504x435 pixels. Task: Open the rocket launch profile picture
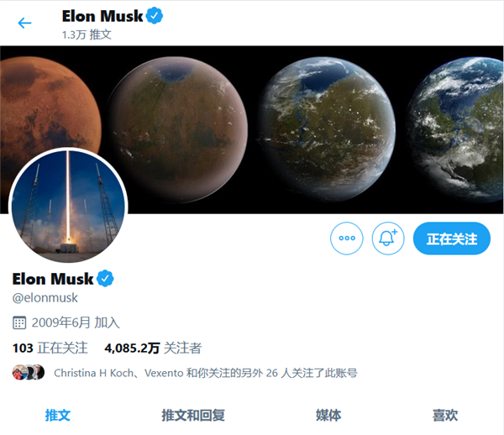click(x=68, y=207)
